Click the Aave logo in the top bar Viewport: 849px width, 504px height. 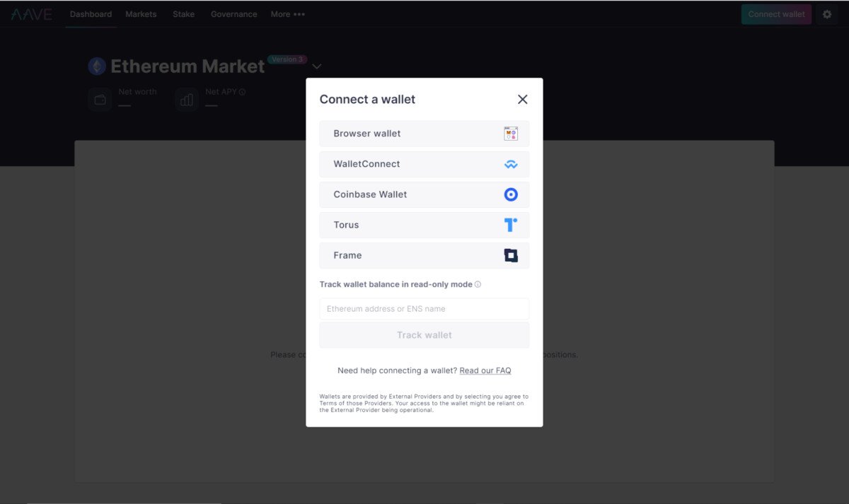click(32, 13)
